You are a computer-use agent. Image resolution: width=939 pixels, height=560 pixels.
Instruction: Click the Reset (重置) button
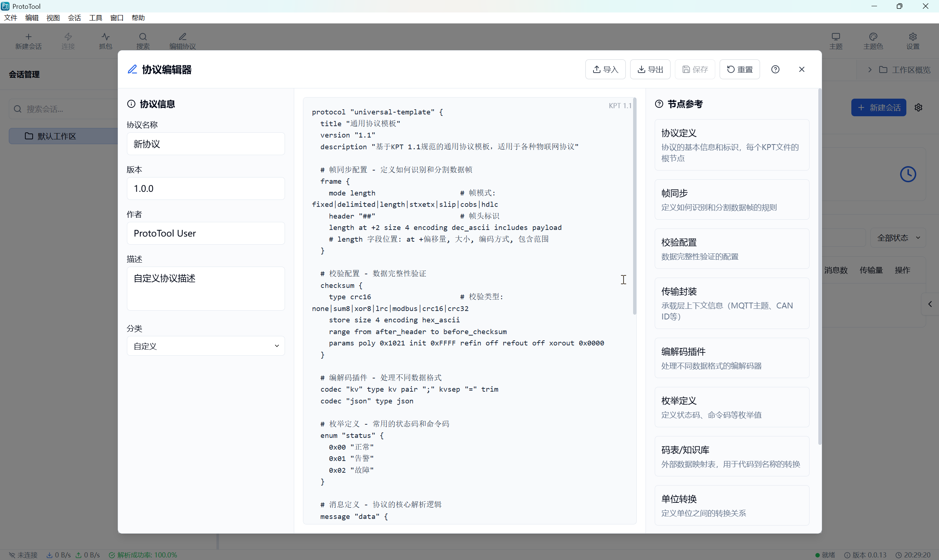click(739, 69)
